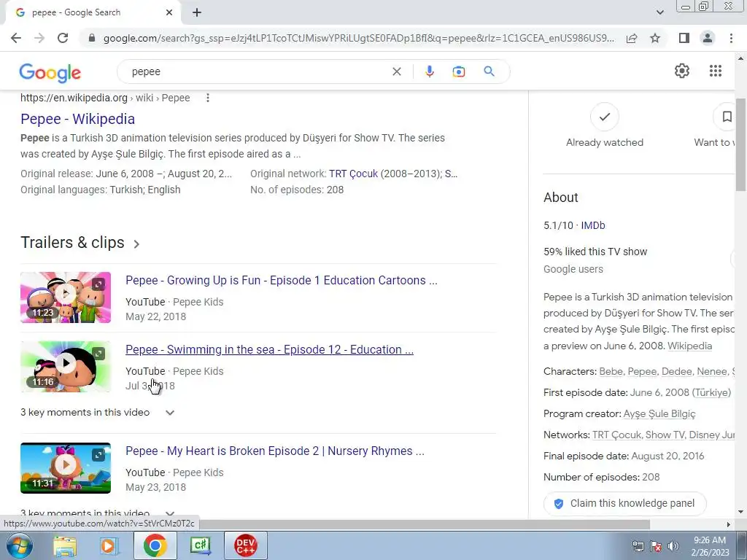Open TRT Çocuk link under Networks
The width and height of the screenshot is (747, 560).
click(617, 435)
